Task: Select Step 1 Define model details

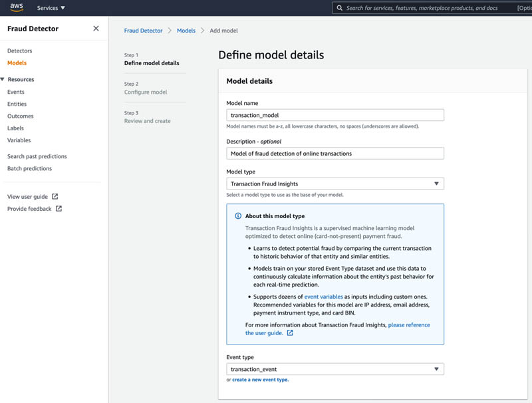Action: (152, 59)
